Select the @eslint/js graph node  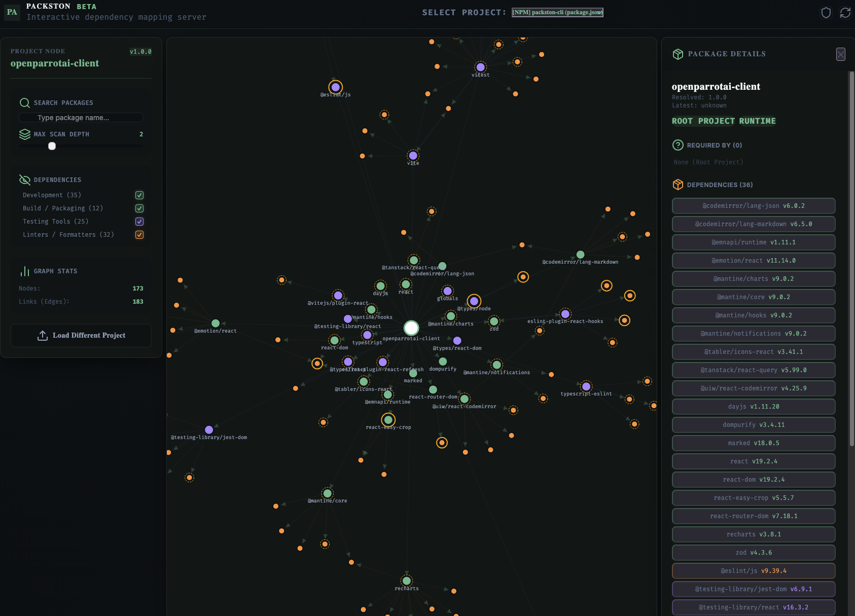pos(336,87)
